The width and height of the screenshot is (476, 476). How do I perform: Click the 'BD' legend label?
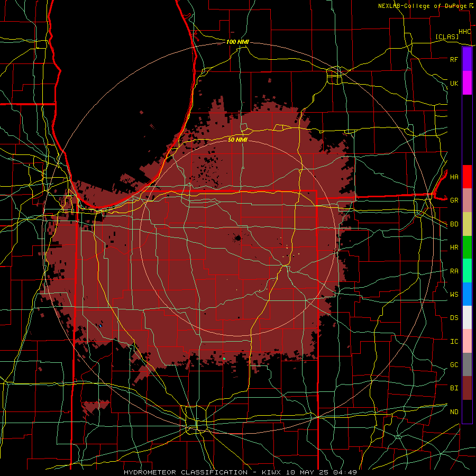[x=454, y=224]
